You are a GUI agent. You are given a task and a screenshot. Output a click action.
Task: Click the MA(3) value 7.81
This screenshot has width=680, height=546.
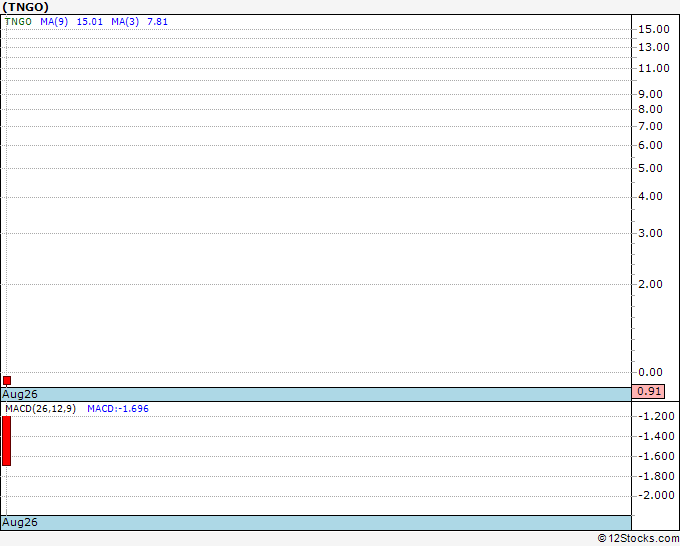pos(157,22)
